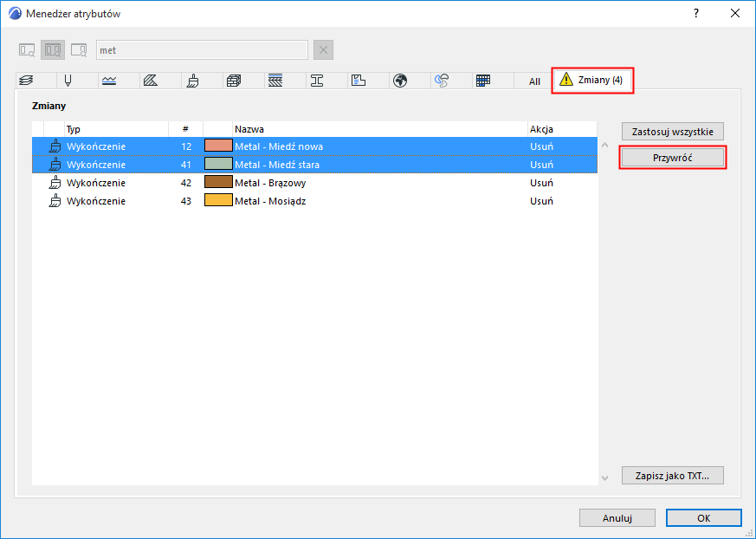The height and width of the screenshot is (539, 756).
Task: Select the 'Metal - Miedź nowa' row
Action: [x=315, y=146]
